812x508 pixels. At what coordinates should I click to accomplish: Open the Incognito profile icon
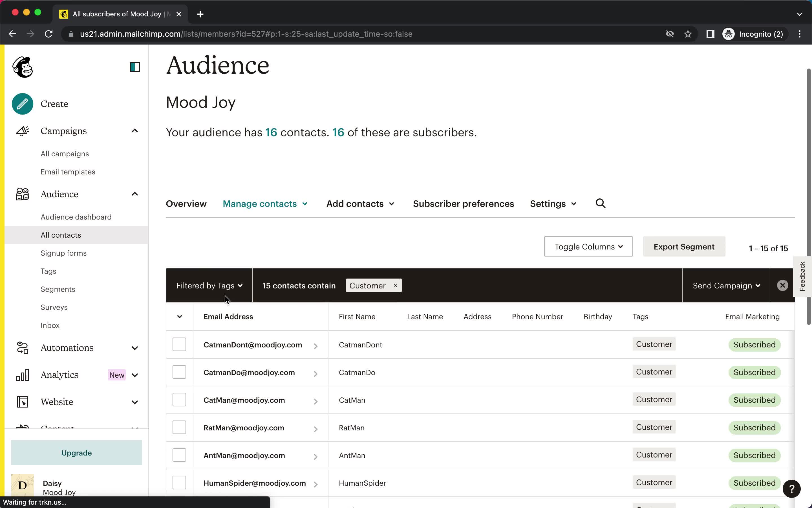[729, 34]
